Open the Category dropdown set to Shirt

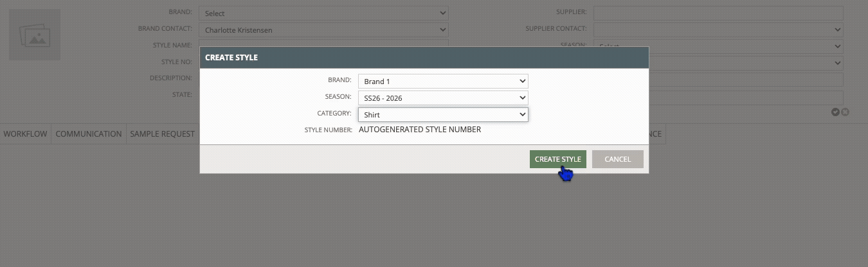[443, 115]
